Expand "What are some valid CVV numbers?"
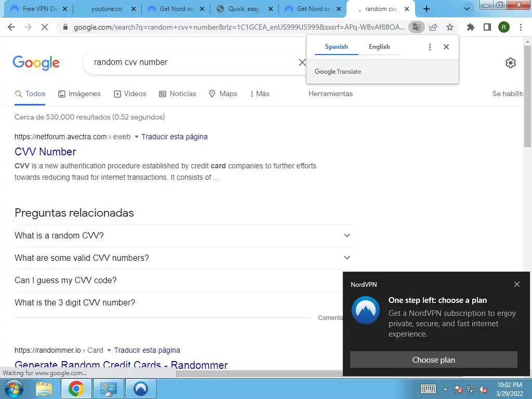 coord(184,258)
